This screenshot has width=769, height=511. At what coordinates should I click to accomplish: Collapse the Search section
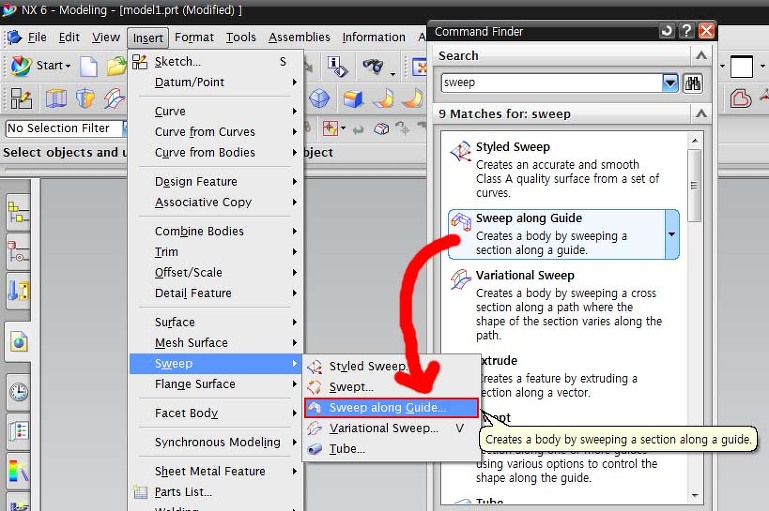[x=702, y=56]
